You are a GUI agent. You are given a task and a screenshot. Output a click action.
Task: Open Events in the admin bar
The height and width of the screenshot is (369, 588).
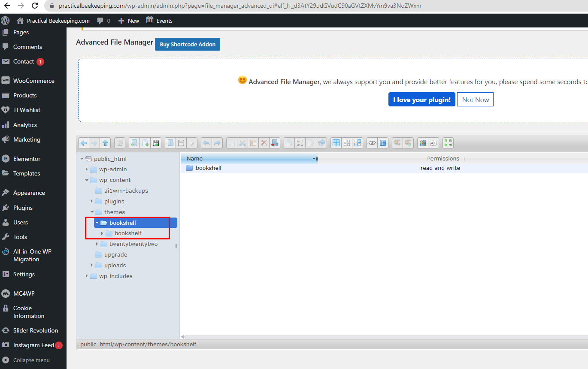[x=159, y=21]
